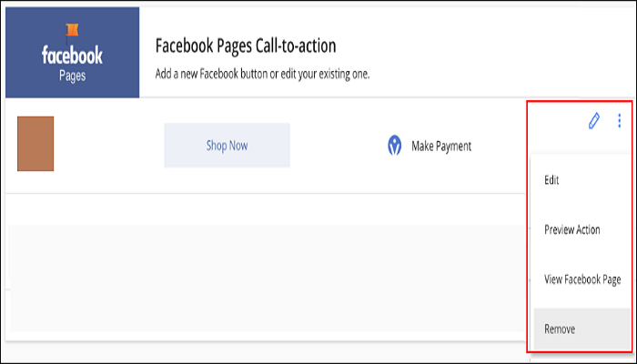The image size is (637, 364).
Task: Click the Shop Now button
Action: (x=227, y=146)
